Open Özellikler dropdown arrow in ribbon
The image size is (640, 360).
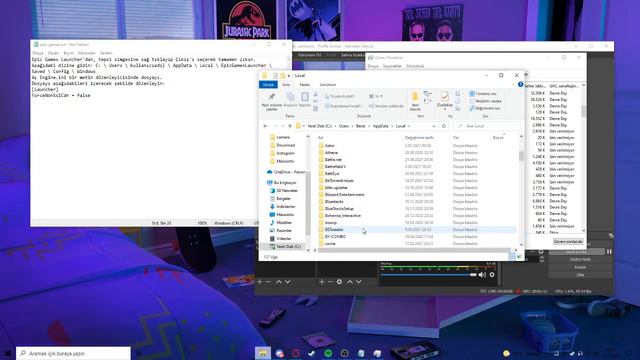[444, 109]
